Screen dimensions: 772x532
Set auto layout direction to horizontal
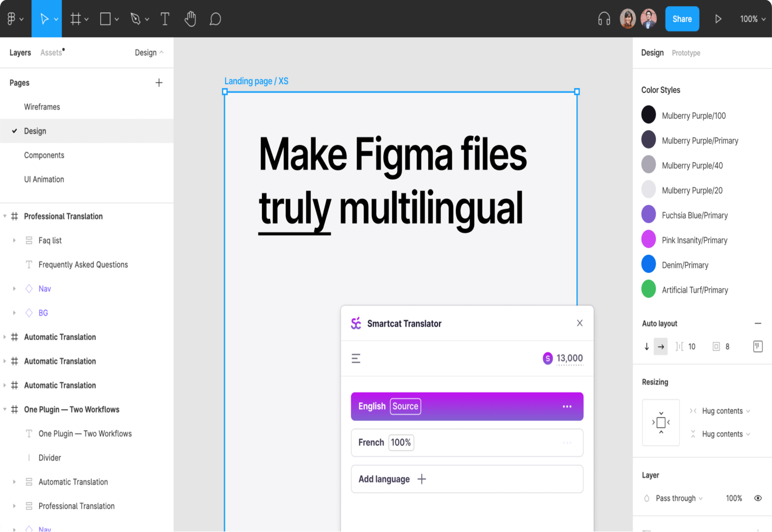661,347
